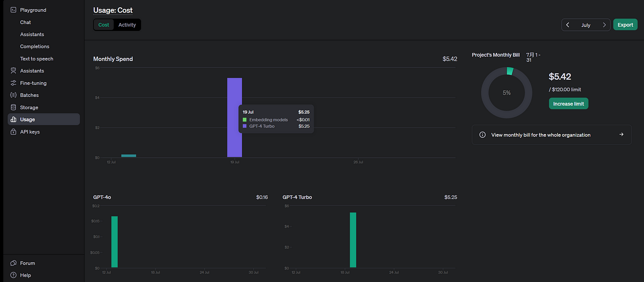This screenshot has height=282, width=644.
Task: Click the Assistants robot icon
Action: [x=13, y=71]
